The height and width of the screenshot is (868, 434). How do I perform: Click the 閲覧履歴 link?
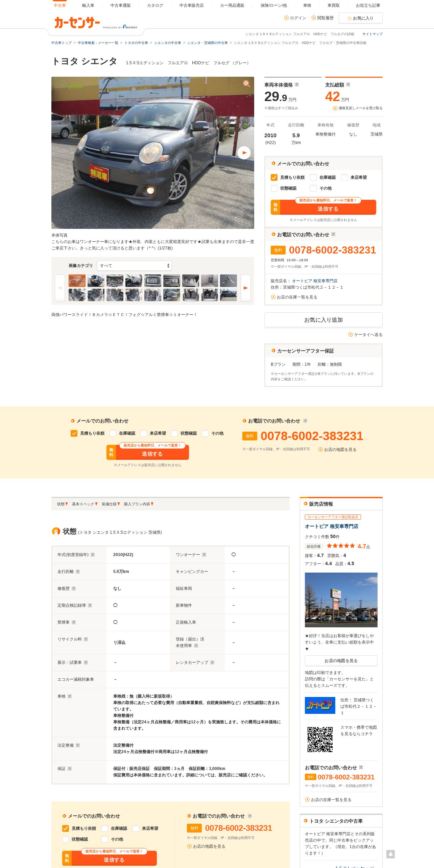pyautogui.click(x=322, y=18)
